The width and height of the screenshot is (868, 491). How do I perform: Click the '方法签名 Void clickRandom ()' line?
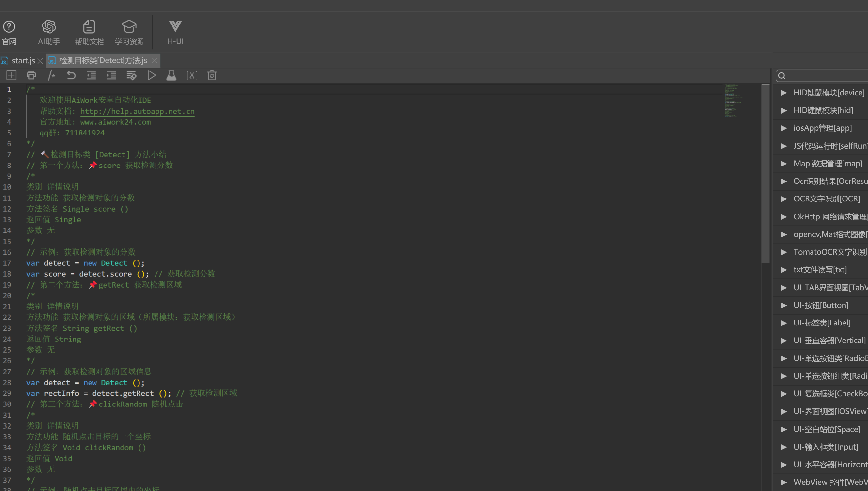coord(86,448)
